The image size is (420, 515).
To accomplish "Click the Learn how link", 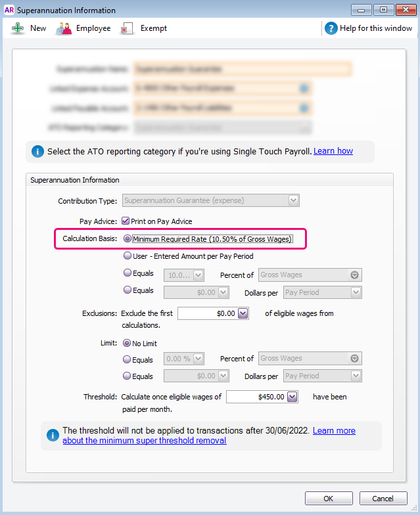I will tap(333, 151).
